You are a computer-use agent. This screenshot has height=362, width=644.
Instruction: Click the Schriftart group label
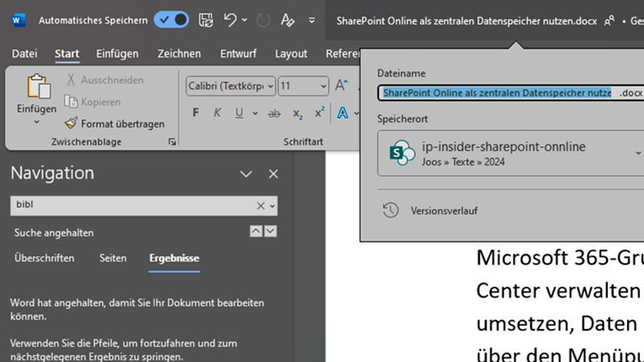(x=303, y=142)
